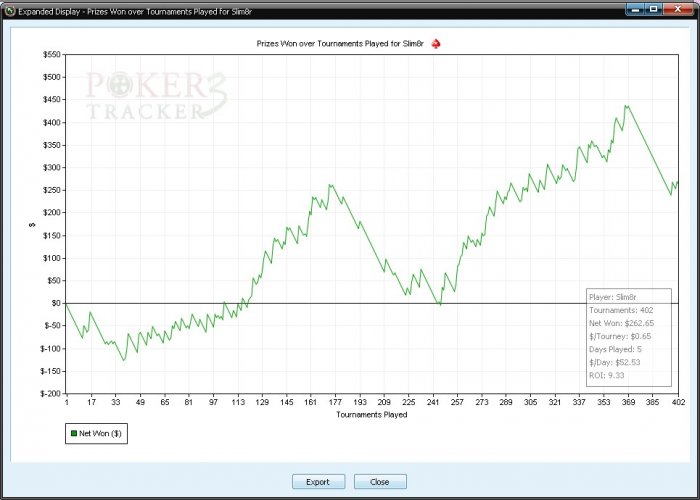Screen dimensions: 700x500
Task: Click the $450 y-axis label
Action: [x=51, y=100]
